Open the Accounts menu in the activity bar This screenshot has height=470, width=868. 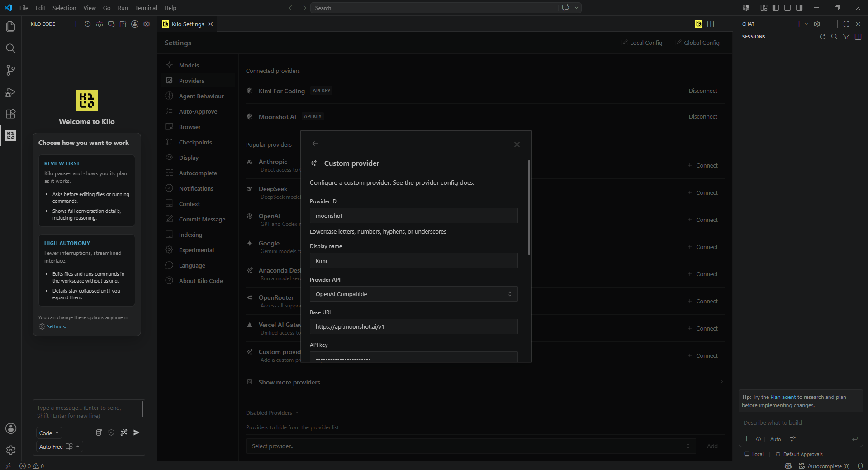click(x=10, y=428)
